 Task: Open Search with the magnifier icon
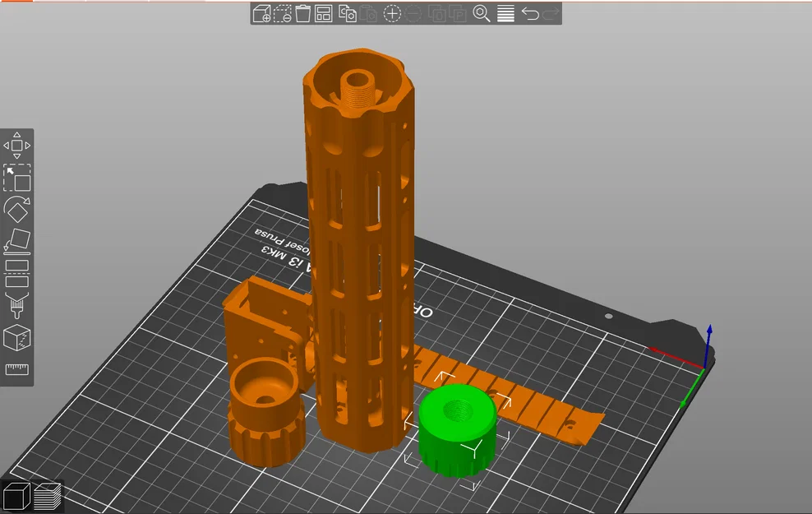(x=482, y=13)
